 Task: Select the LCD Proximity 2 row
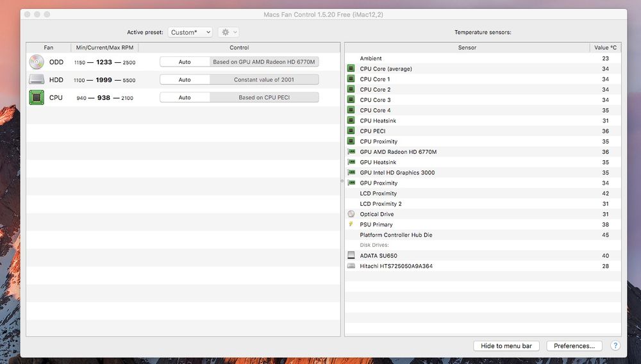point(483,203)
